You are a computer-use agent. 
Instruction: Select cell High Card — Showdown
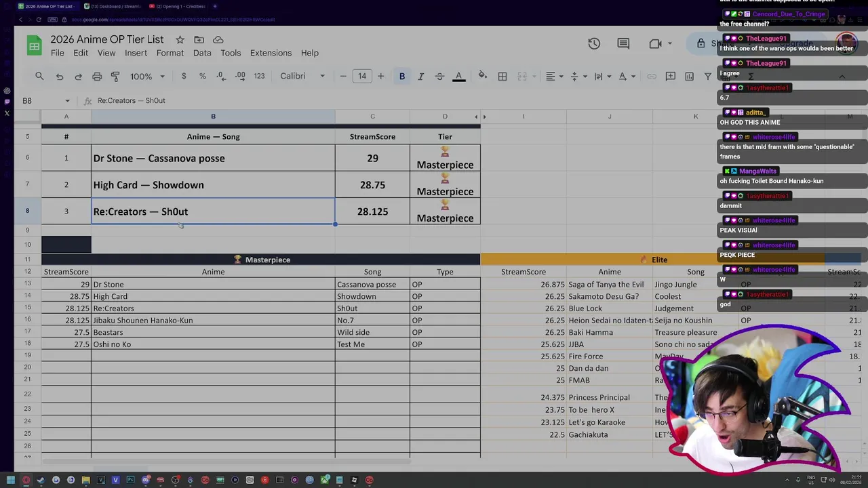213,185
